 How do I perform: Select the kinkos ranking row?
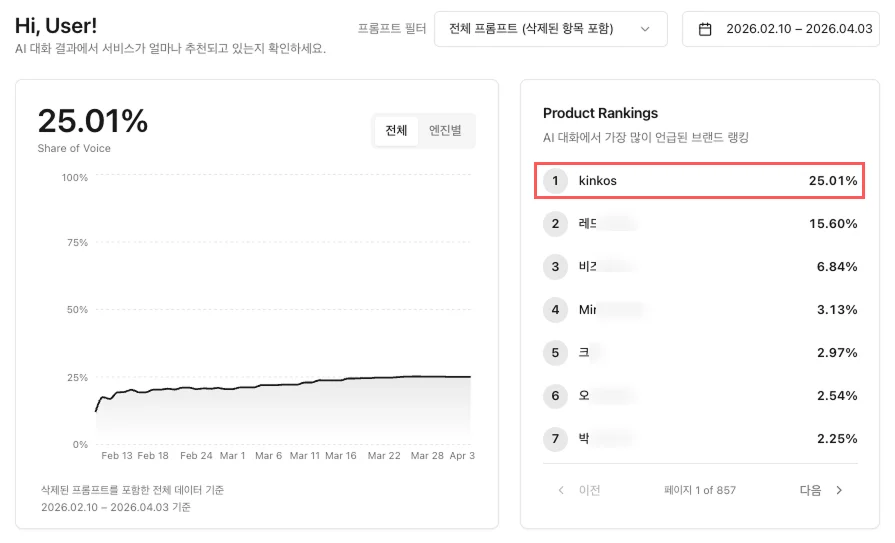coord(699,181)
